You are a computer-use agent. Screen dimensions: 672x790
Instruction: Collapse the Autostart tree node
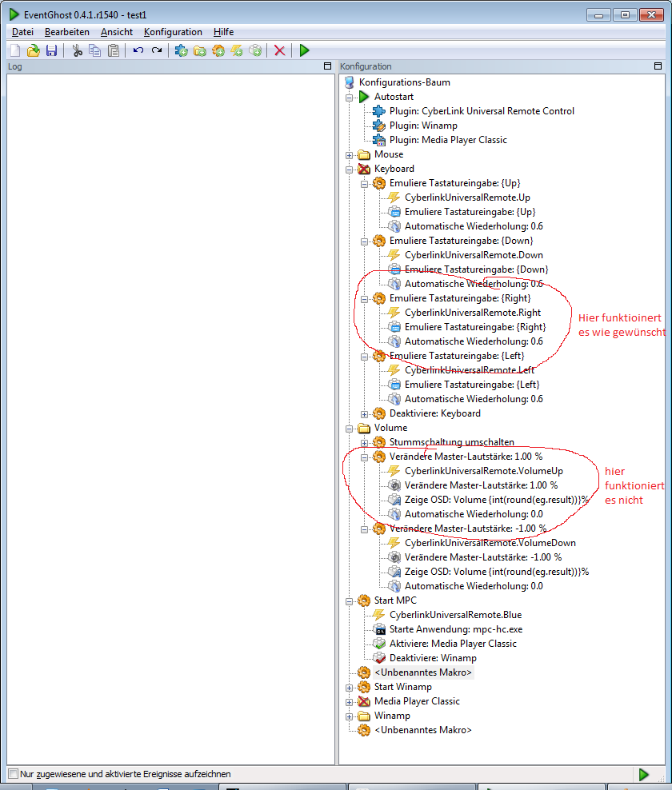[x=350, y=97]
